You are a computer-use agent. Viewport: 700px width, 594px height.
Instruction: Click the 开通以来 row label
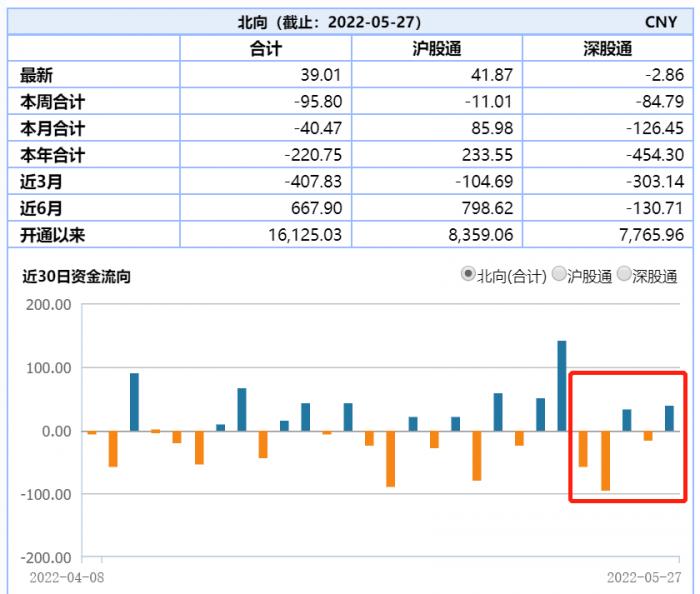52,235
